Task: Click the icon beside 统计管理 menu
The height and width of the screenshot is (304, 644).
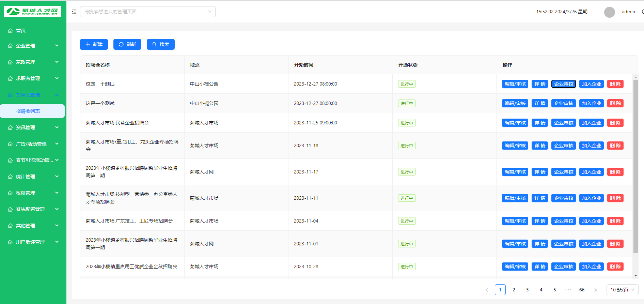Action: click(x=10, y=177)
